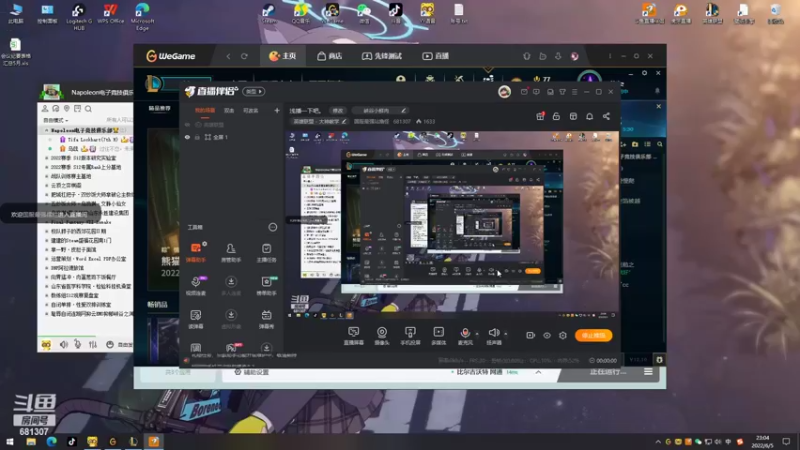Switch to WeGame 主页 tab
Screen dimensions: 800x450
click(x=283, y=56)
